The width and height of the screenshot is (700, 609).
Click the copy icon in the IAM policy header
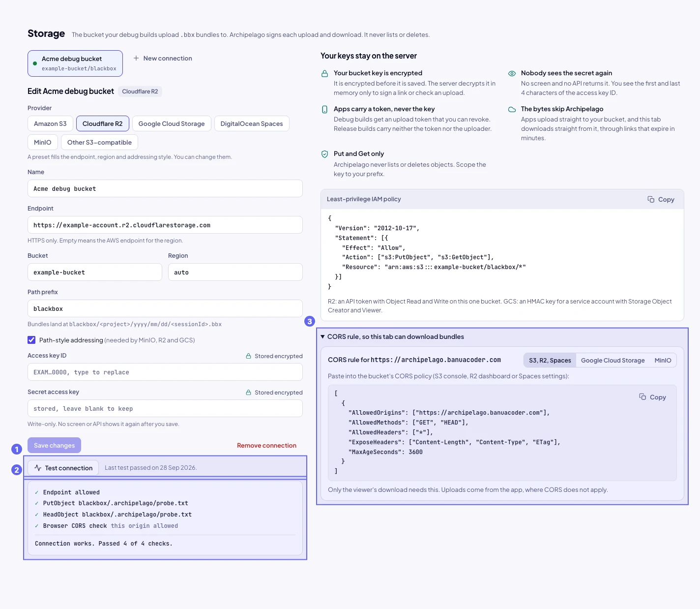651,199
